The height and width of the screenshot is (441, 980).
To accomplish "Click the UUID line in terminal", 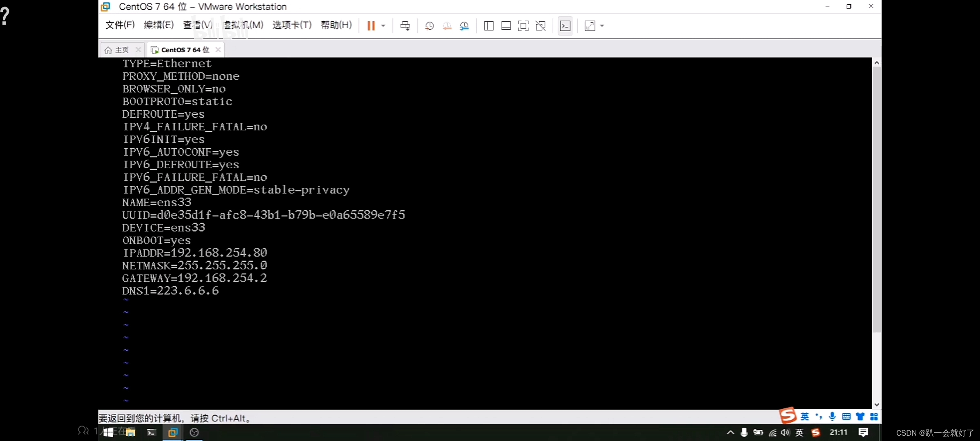I will pyautogui.click(x=263, y=215).
